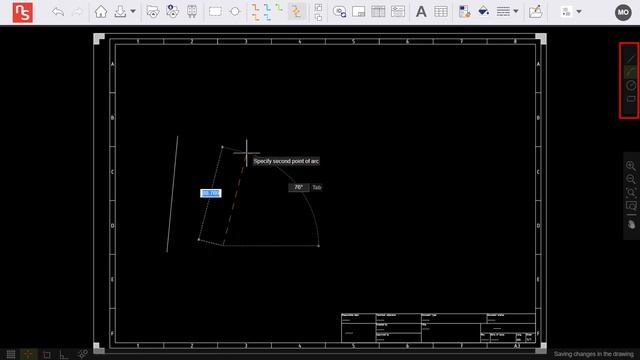Zoom out with magnifier minus icon
This screenshot has width=640, height=360.
pyautogui.click(x=631, y=179)
